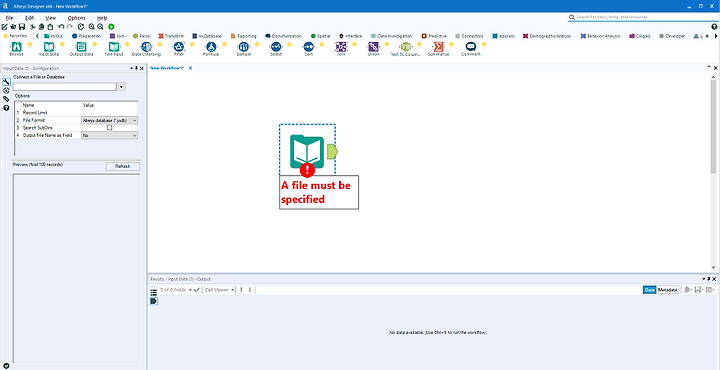Pick the Text To Columns tool
This screenshot has width=720, height=370.
405,47
